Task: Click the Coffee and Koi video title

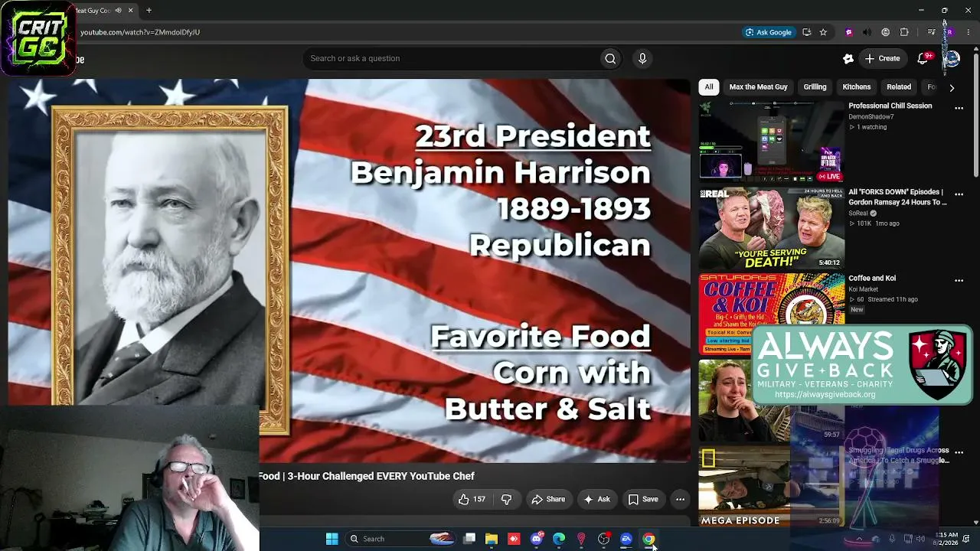Action: click(x=872, y=278)
